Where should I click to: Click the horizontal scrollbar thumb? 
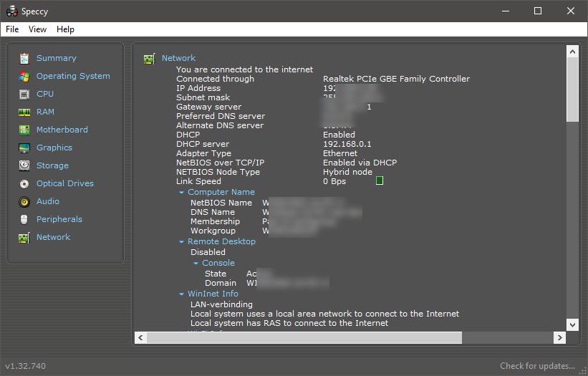(304, 337)
